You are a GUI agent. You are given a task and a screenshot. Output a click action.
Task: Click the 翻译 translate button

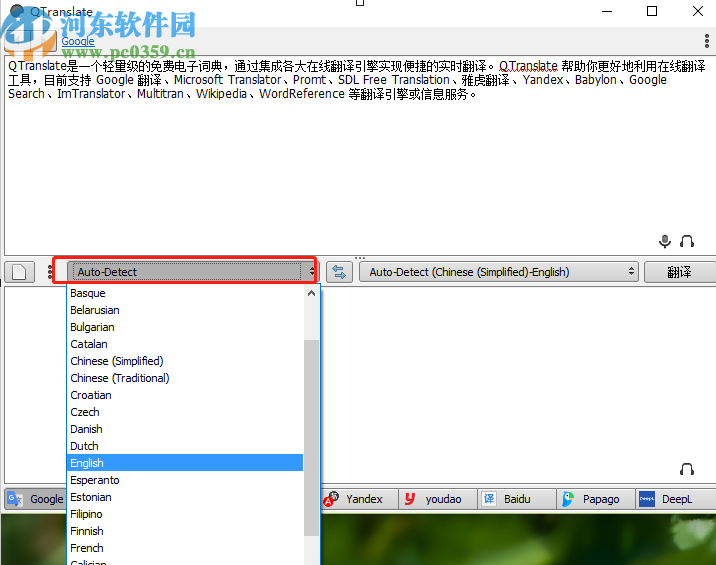pyautogui.click(x=679, y=272)
